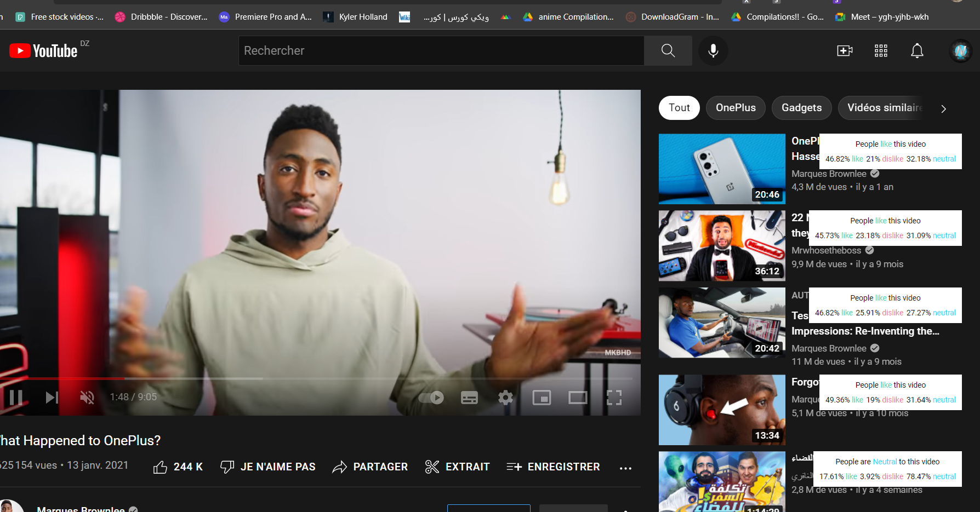Image resolution: width=980 pixels, height=512 pixels.
Task: Open Marques Brownlee channel under the 4,3 M video
Action: click(x=829, y=174)
